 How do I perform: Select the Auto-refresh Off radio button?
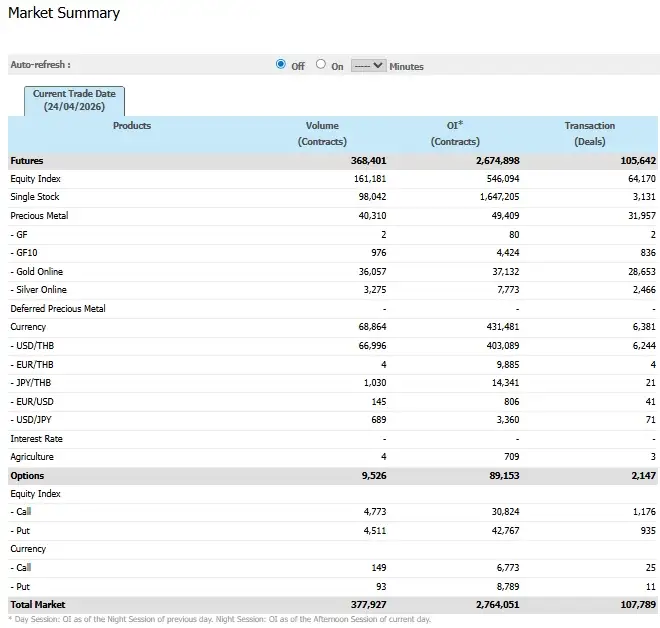click(x=280, y=65)
